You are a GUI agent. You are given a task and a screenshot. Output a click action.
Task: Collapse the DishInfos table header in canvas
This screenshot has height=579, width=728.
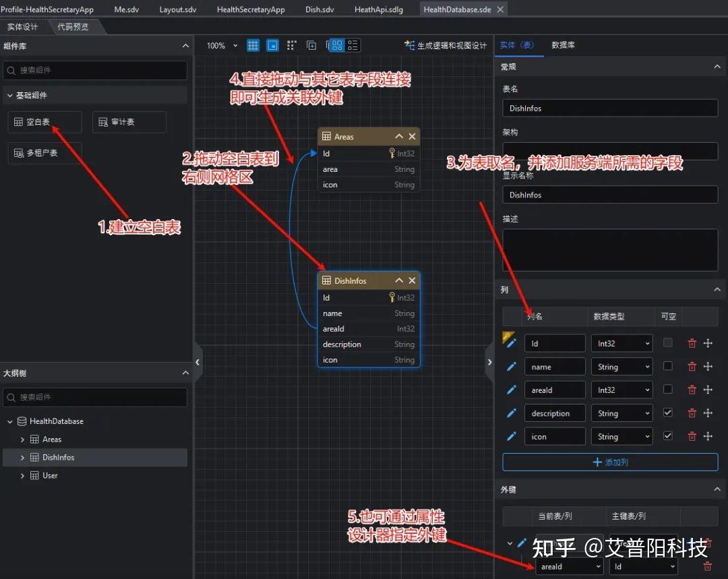coord(399,280)
